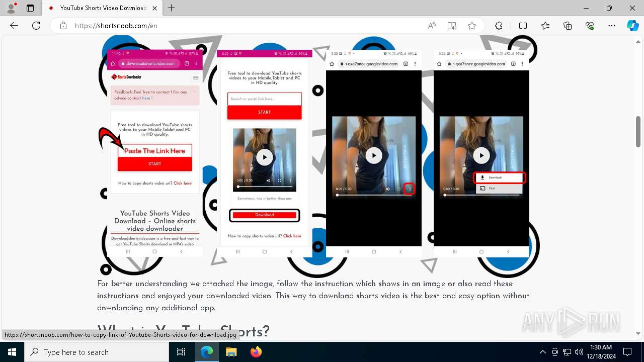Add this page to favorites with the star

coord(472,26)
